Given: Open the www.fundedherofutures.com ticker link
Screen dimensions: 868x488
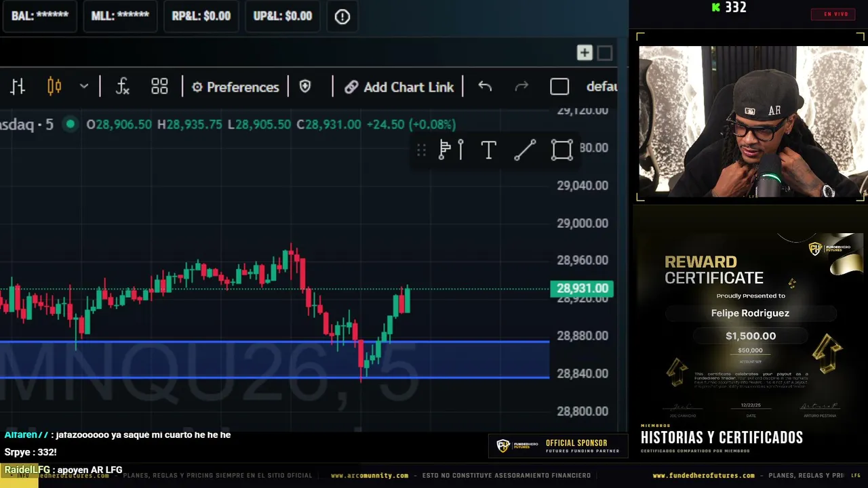Looking at the screenshot, I should pos(703,476).
